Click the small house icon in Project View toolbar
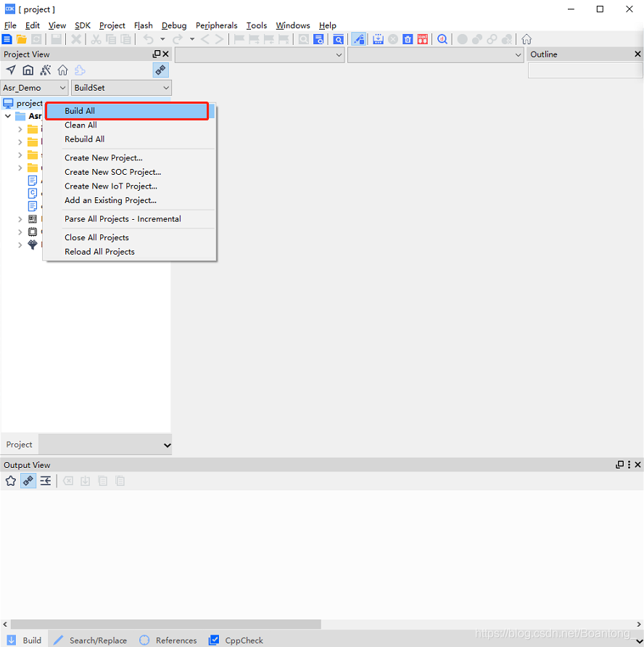The width and height of the screenshot is (644, 647). point(62,70)
